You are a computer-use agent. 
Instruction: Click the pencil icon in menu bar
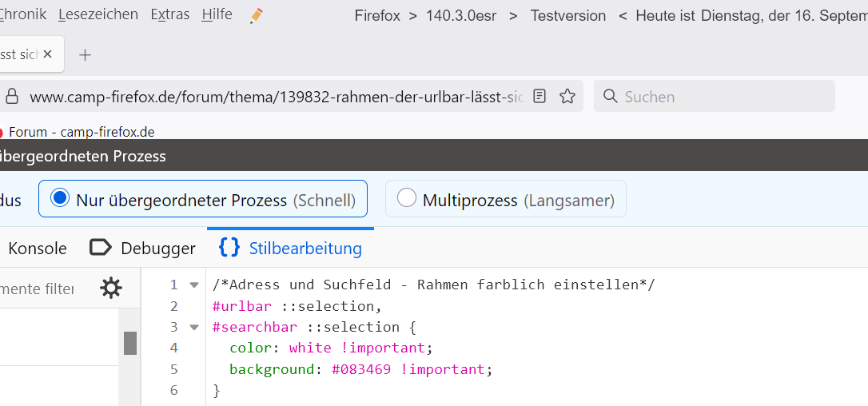coord(257,15)
